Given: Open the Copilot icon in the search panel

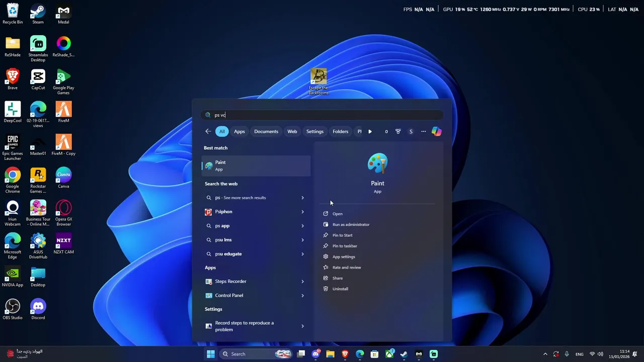Looking at the screenshot, I should point(436,131).
